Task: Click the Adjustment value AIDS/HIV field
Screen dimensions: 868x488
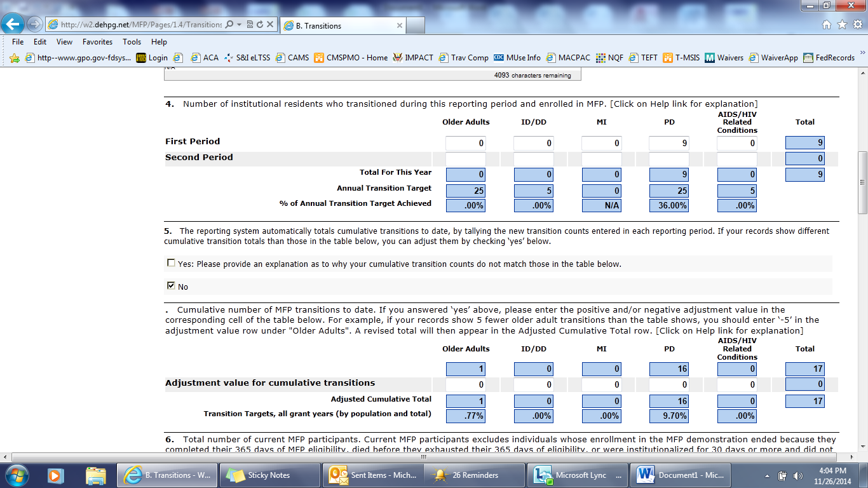Action: point(737,384)
